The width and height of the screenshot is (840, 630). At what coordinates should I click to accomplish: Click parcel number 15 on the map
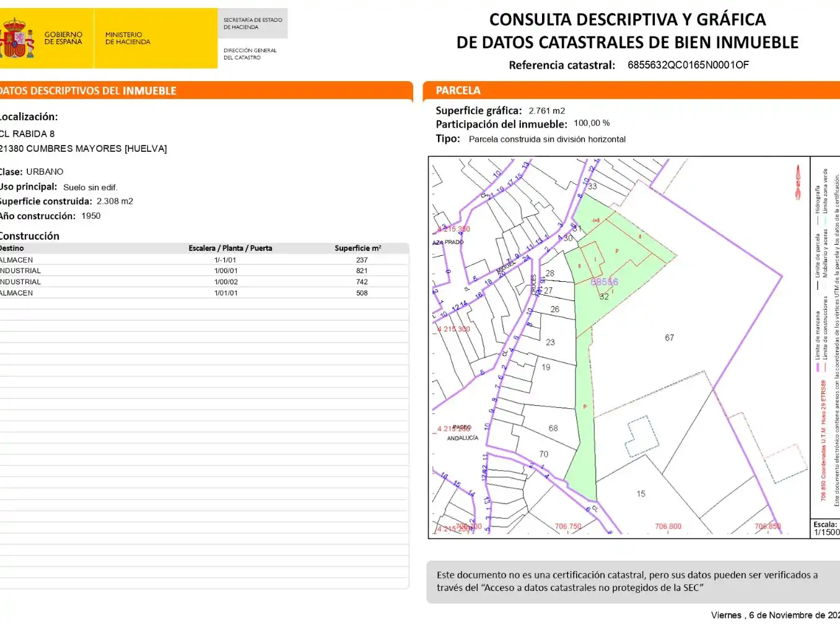[x=641, y=494]
